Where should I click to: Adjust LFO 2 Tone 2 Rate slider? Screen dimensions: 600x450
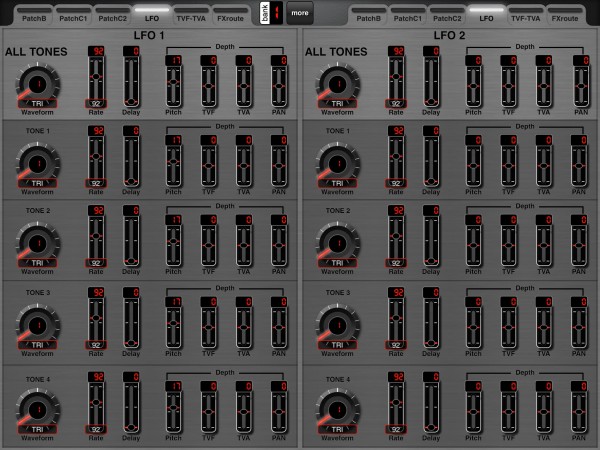[x=396, y=238]
